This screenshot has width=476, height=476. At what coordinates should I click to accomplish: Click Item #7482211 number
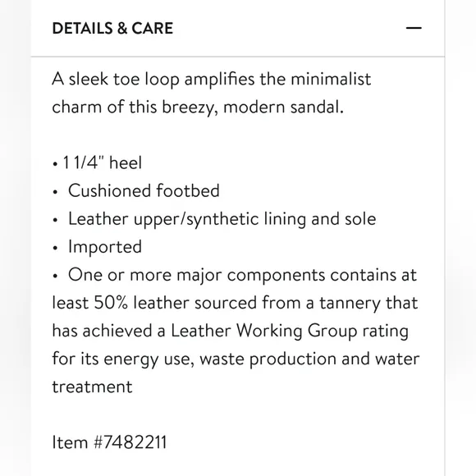click(x=109, y=442)
